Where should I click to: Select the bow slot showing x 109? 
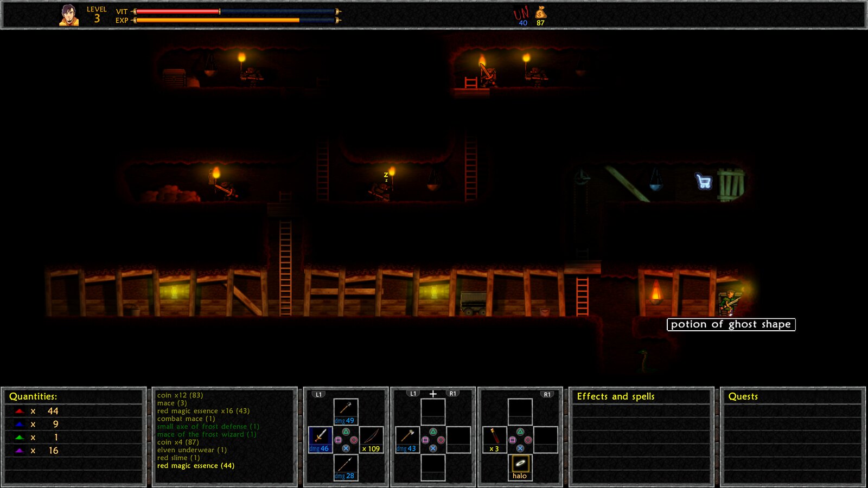[x=371, y=439]
